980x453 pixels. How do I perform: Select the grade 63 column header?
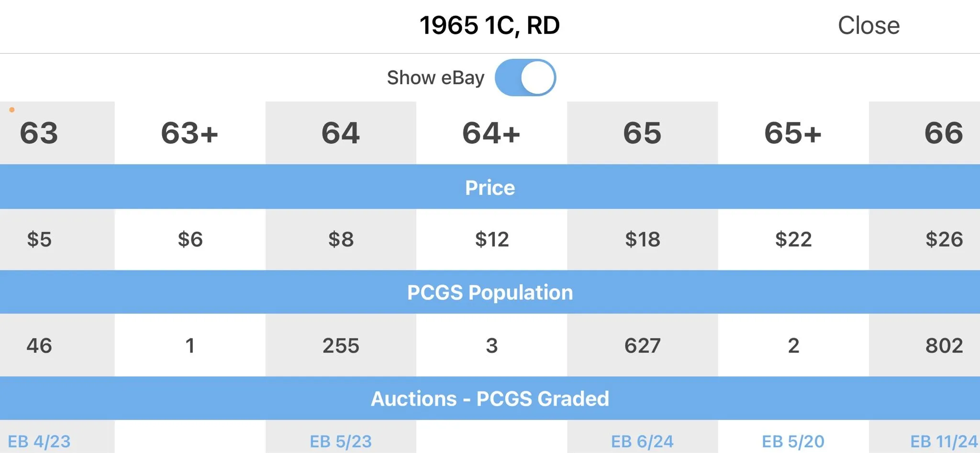(x=39, y=133)
